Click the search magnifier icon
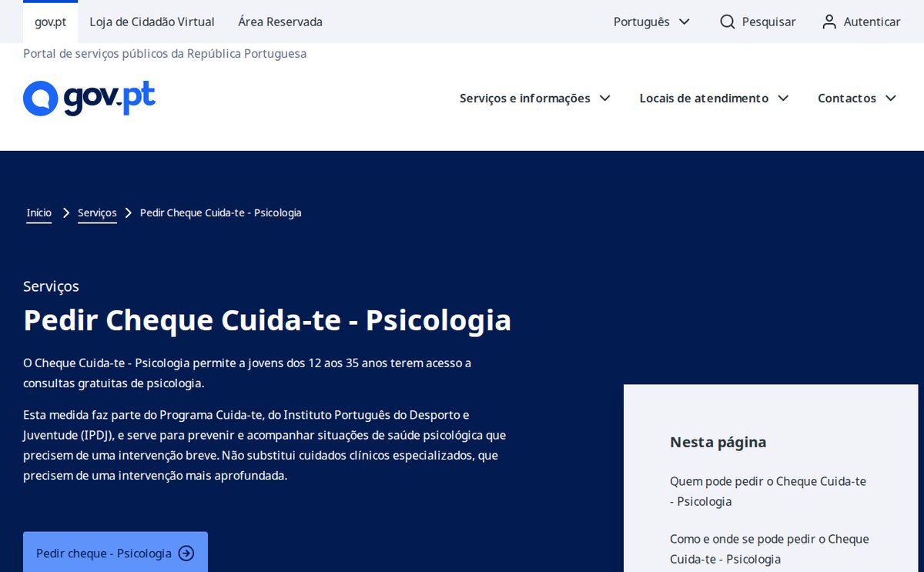 click(x=728, y=22)
